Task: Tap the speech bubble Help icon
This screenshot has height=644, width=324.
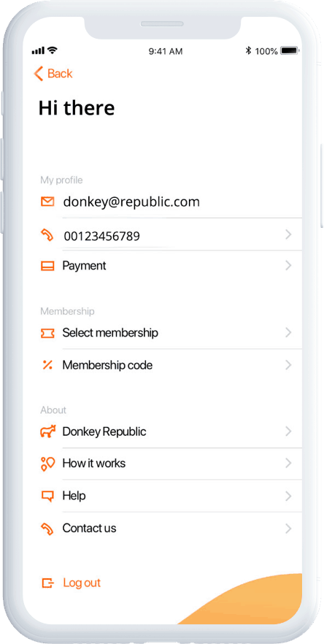Action: tap(47, 496)
